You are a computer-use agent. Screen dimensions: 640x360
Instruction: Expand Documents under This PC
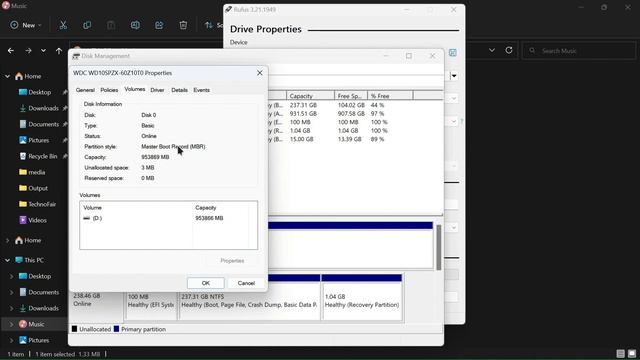[x=11, y=292]
